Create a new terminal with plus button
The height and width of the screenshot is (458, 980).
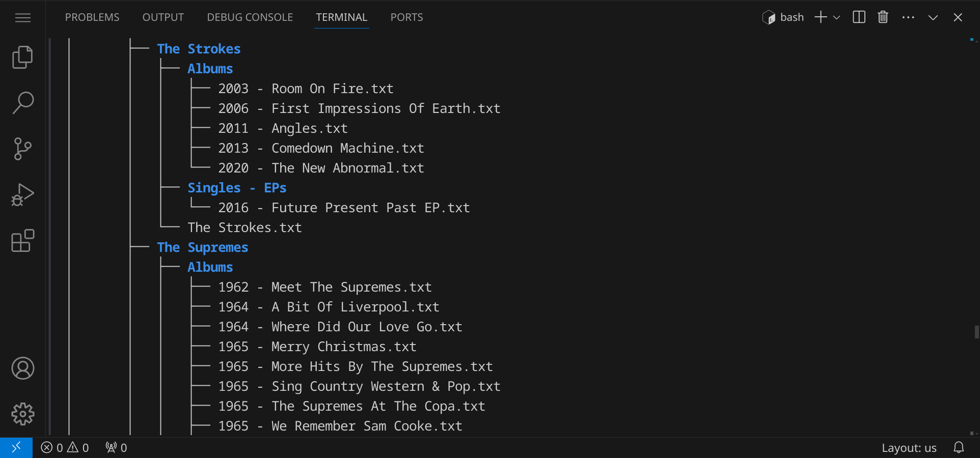pyautogui.click(x=820, y=17)
